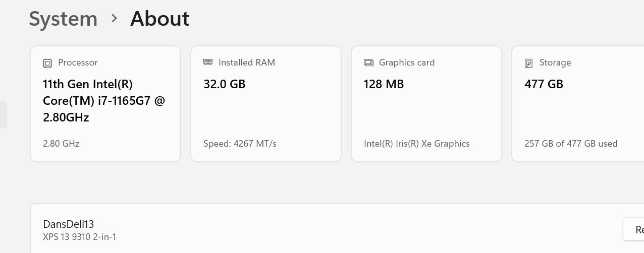Click the 257 GB of 477 GB used text
The image size is (644, 253).
571,144
